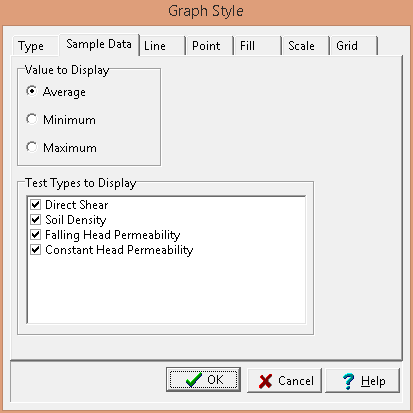The width and height of the screenshot is (413, 413).
Task: Open the Fill tab
Action: click(258, 46)
